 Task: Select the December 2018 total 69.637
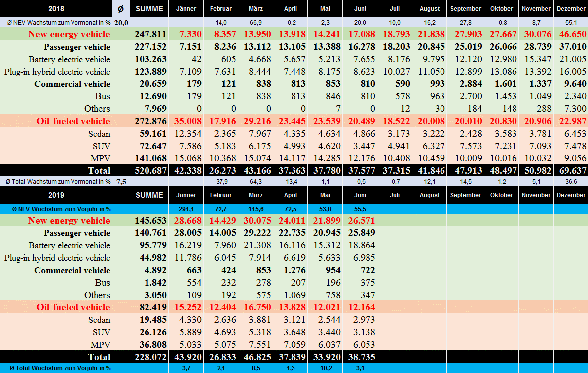click(x=572, y=170)
